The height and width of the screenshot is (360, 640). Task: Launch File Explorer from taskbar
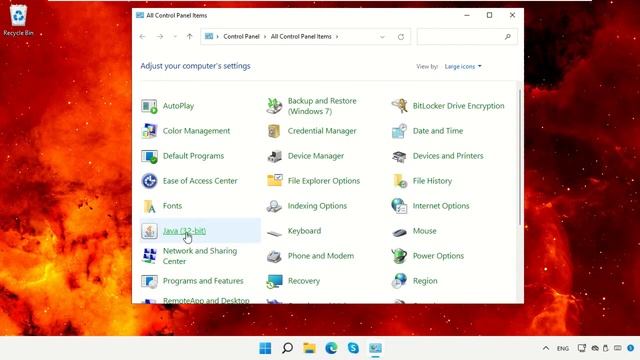[309, 348]
